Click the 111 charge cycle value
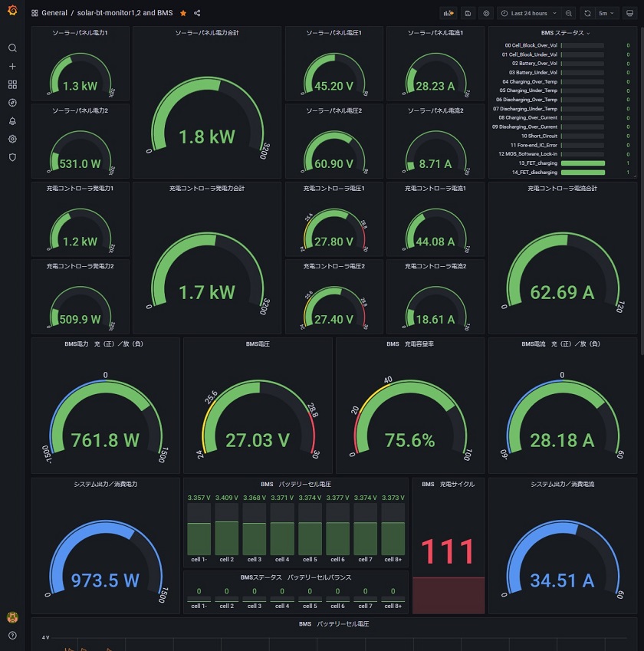The image size is (644, 651). coord(448,552)
